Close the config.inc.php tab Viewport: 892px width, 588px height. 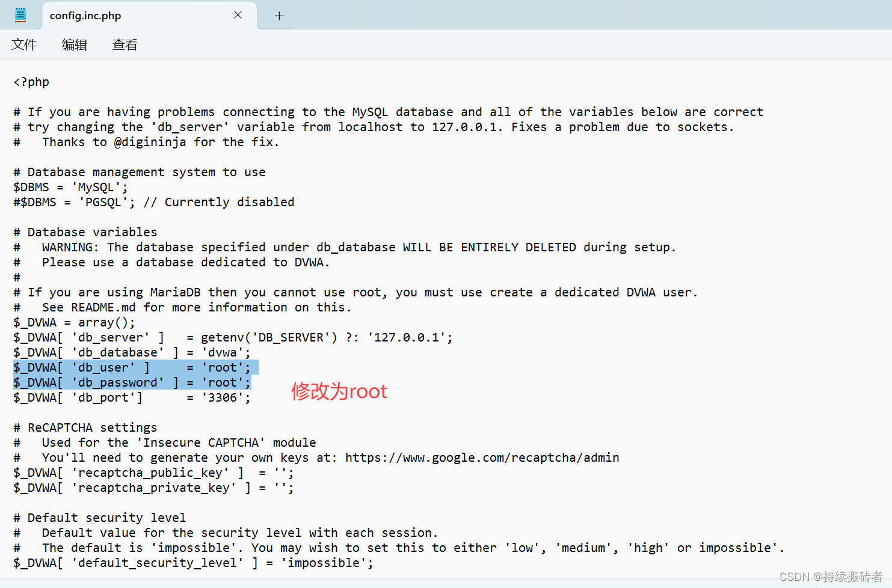tap(238, 15)
